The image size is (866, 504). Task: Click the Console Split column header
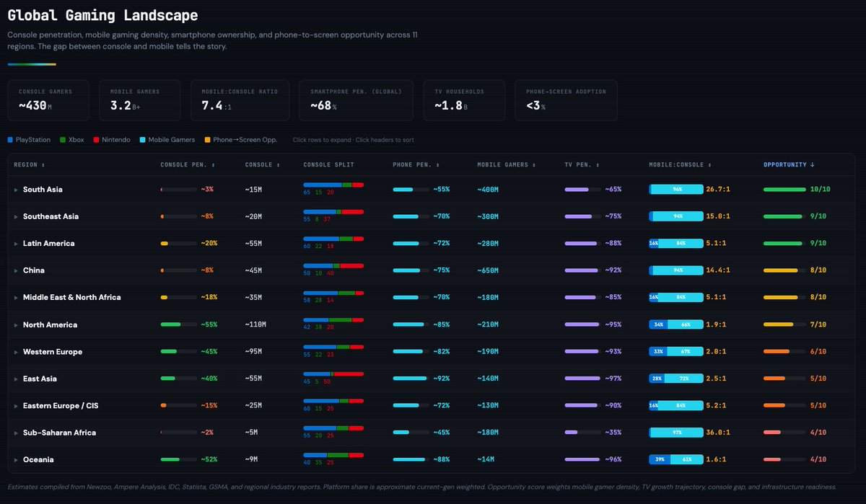pyautogui.click(x=329, y=165)
